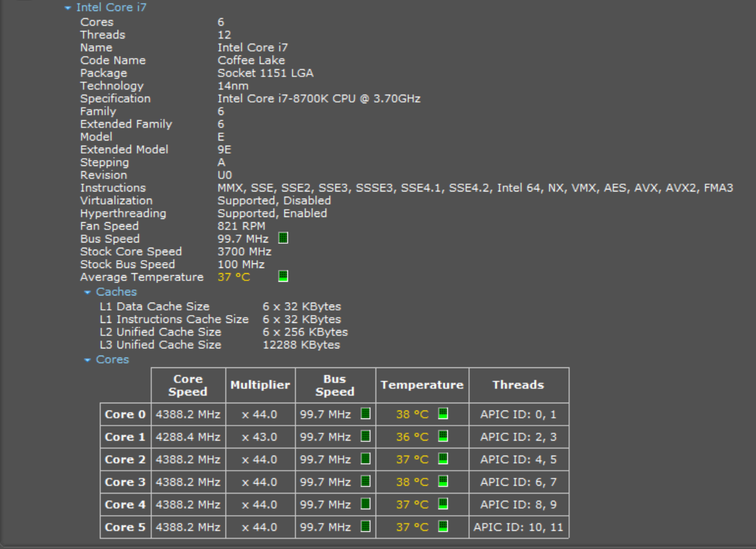Click the Extended Model value 9E

pos(224,150)
